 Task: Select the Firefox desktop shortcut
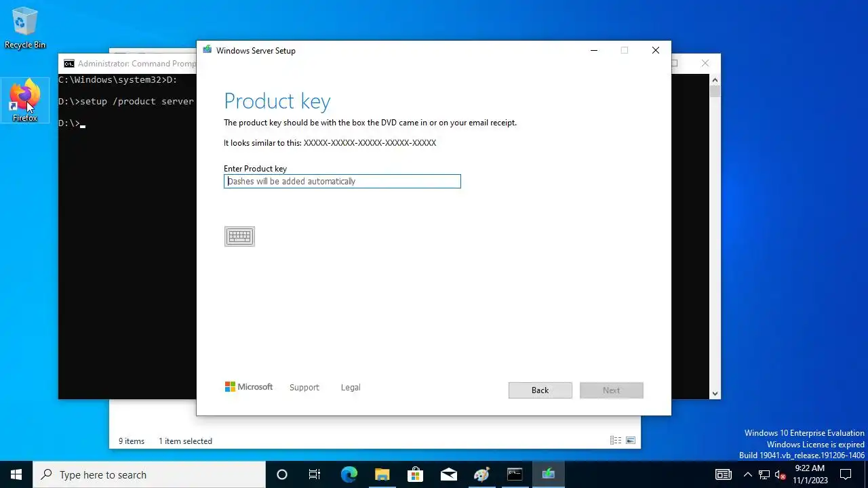25,100
